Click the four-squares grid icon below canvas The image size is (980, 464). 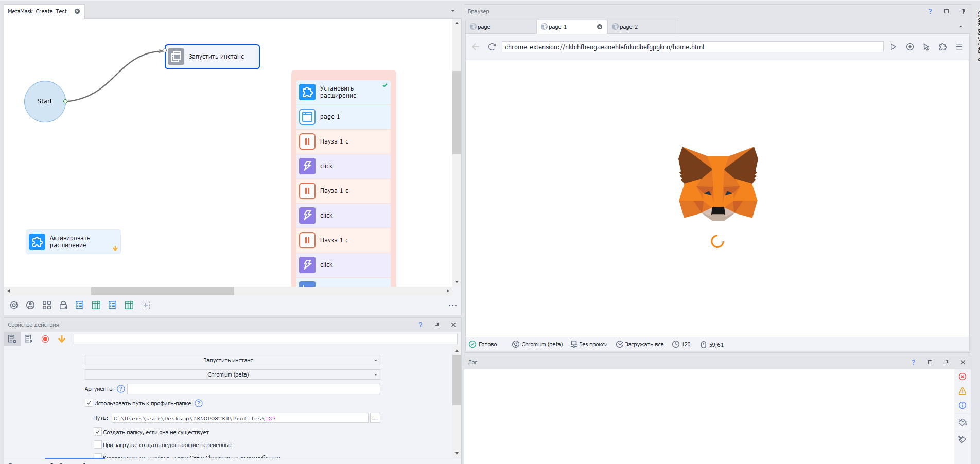coord(47,305)
